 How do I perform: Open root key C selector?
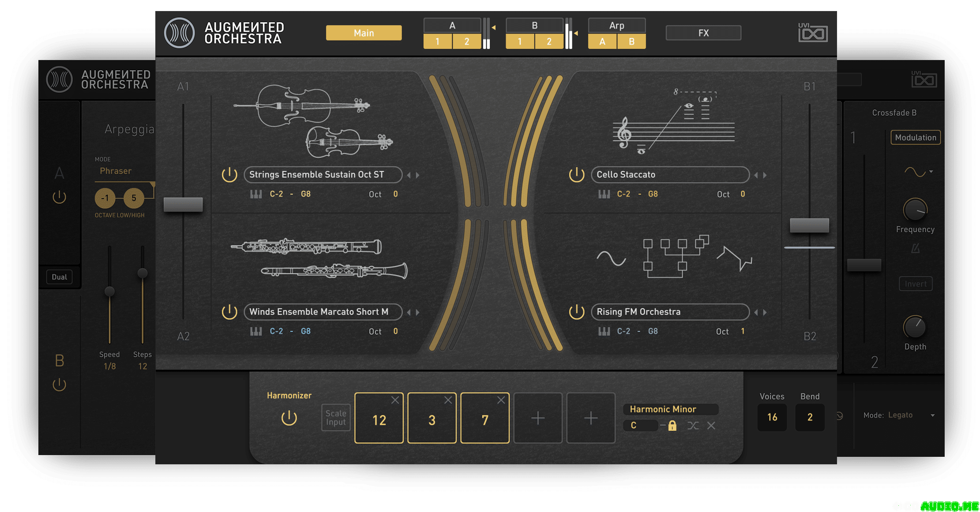point(641,425)
